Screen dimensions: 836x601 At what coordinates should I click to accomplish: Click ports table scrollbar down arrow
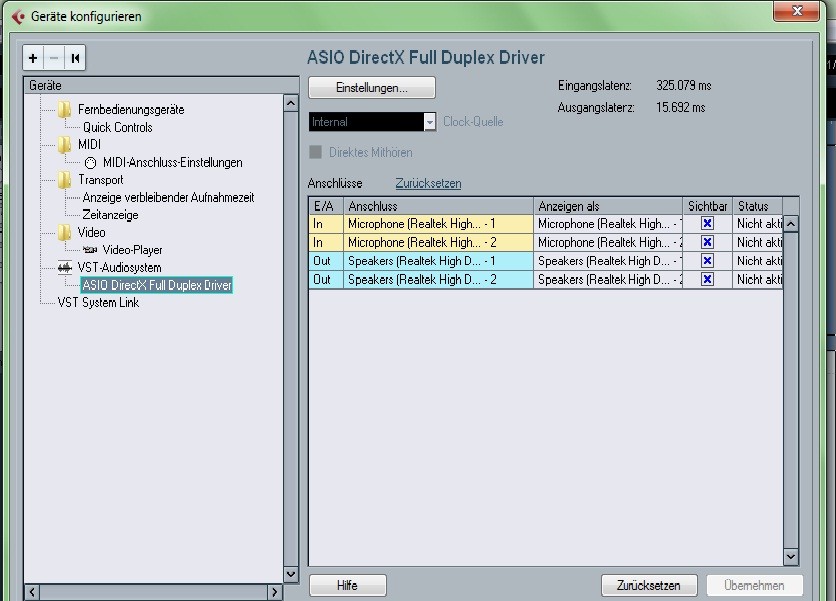(791, 557)
